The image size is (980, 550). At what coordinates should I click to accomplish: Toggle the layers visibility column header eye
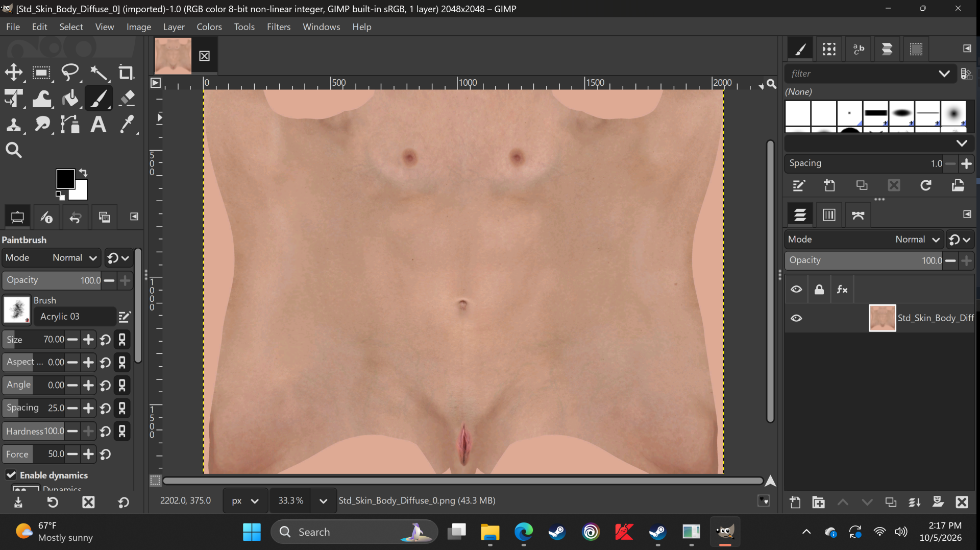pos(796,290)
